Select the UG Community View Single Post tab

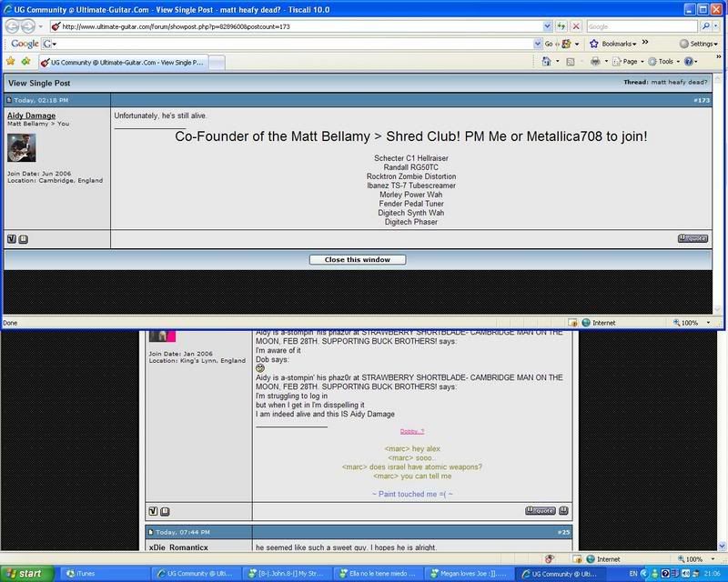point(123,62)
